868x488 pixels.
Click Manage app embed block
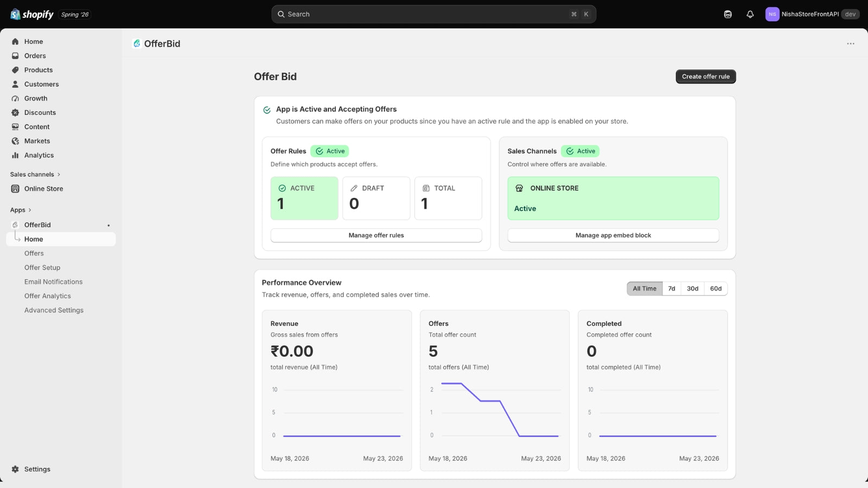(613, 235)
